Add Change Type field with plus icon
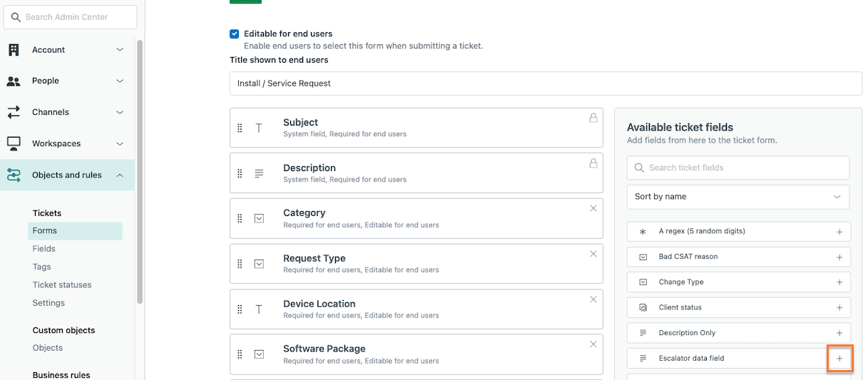The width and height of the screenshot is (868, 380). [839, 282]
